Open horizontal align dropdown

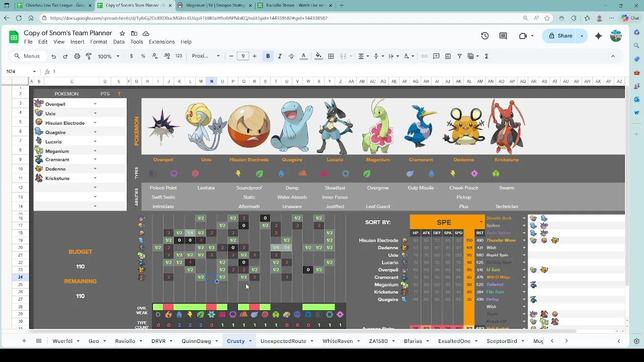[363, 56]
